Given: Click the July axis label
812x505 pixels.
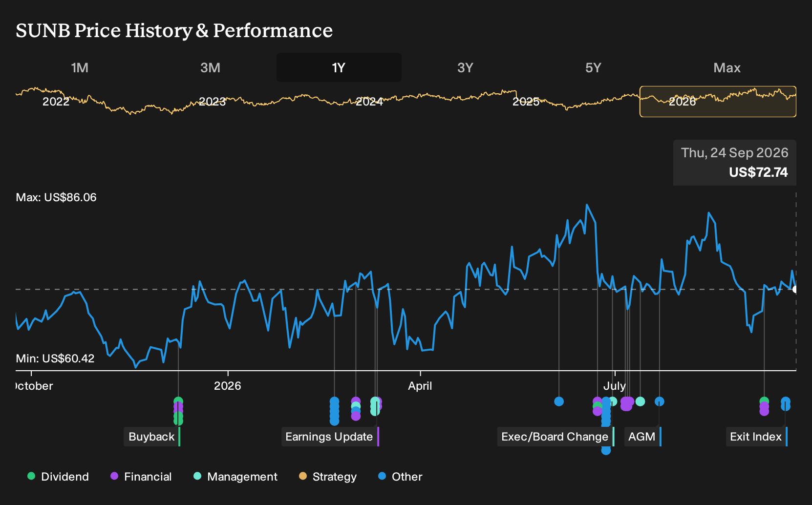Looking at the screenshot, I should (x=614, y=386).
